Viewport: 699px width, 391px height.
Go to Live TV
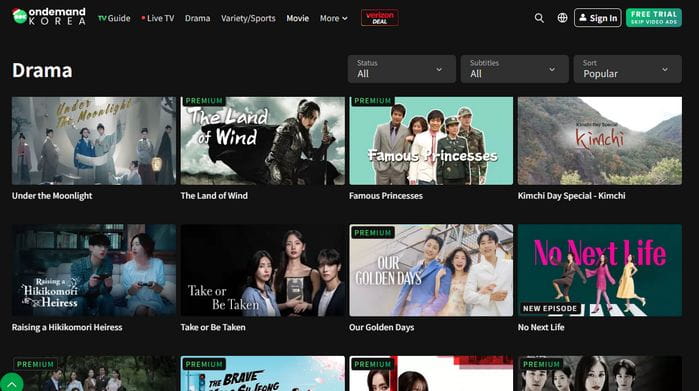[x=158, y=18]
